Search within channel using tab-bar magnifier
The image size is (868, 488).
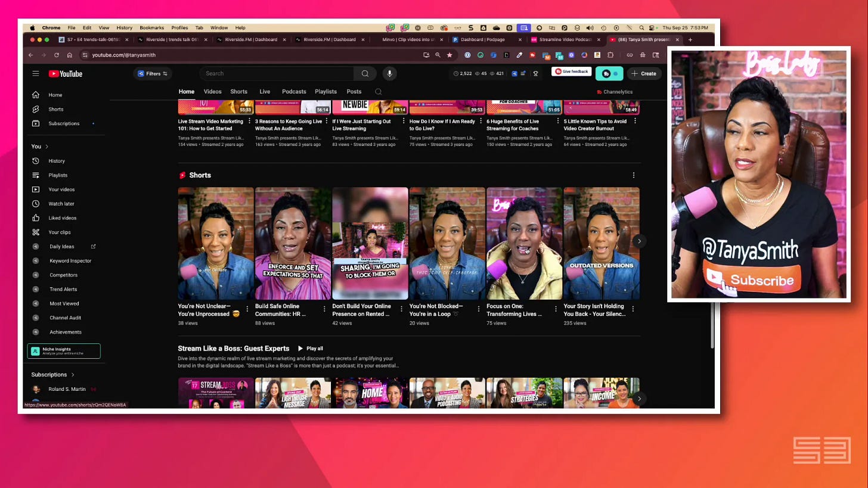pos(378,92)
